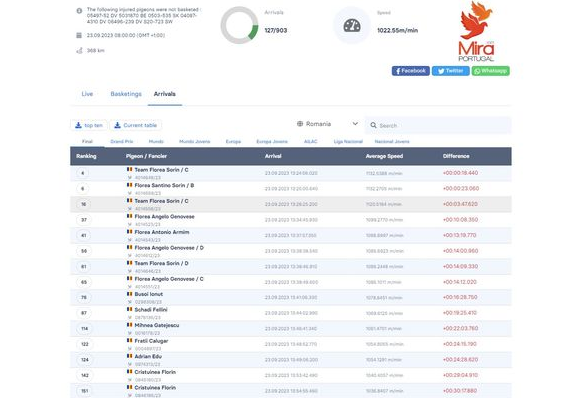
Task: Click rank badge 37
Action: (x=84, y=220)
